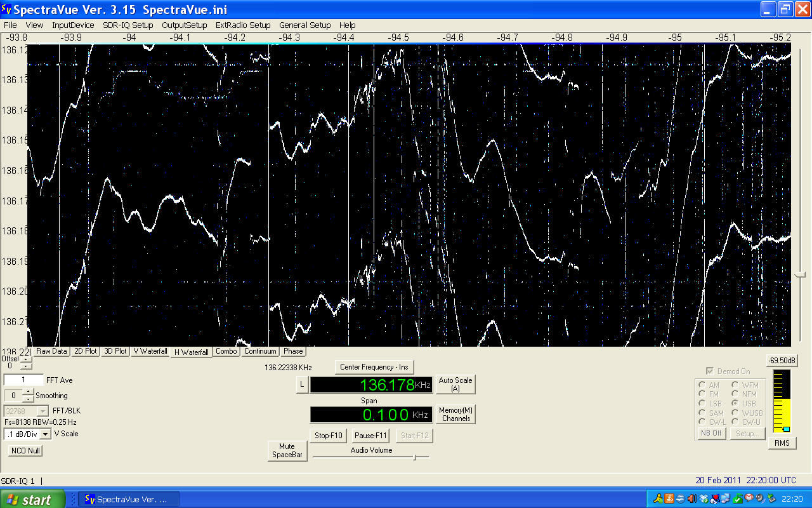Mute audio with the Mute SpaceBar button
The height and width of the screenshot is (508, 812).
(x=287, y=450)
